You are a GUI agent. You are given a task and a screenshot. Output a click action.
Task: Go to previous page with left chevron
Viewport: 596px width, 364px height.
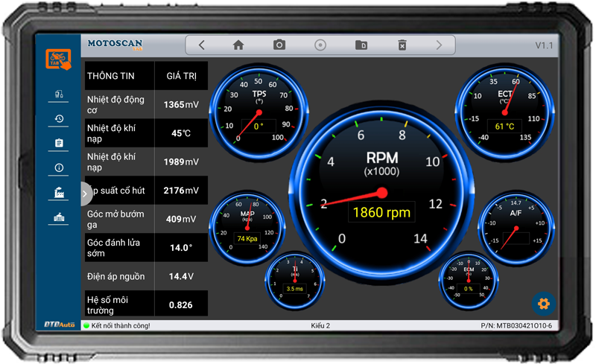pyautogui.click(x=201, y=45)
